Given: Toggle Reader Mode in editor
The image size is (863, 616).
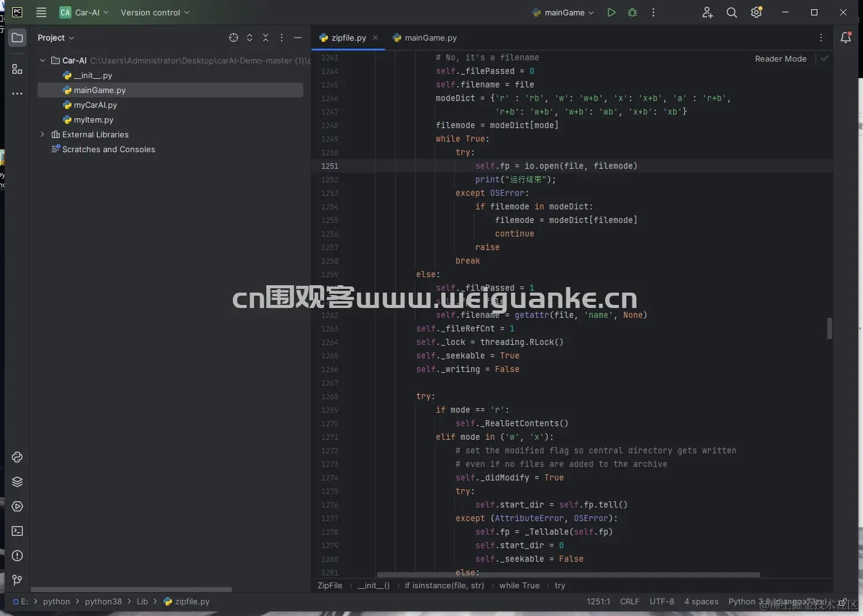Looking at the screenshot, I should (x=780, y=59).
